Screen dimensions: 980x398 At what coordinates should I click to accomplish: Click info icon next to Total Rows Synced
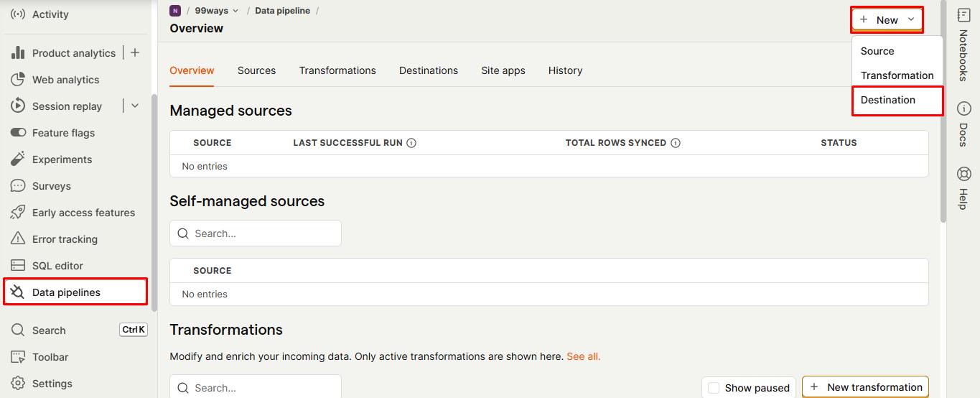[676, 143]
